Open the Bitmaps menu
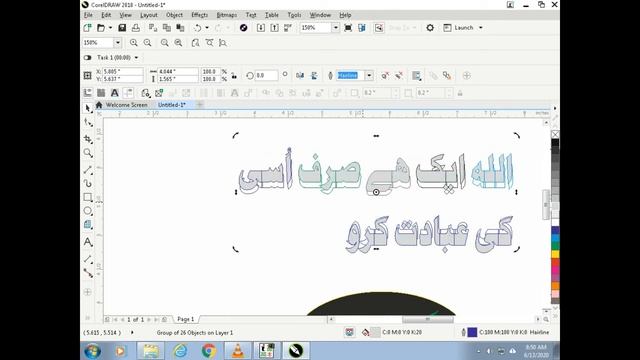 tap(227, 15)
